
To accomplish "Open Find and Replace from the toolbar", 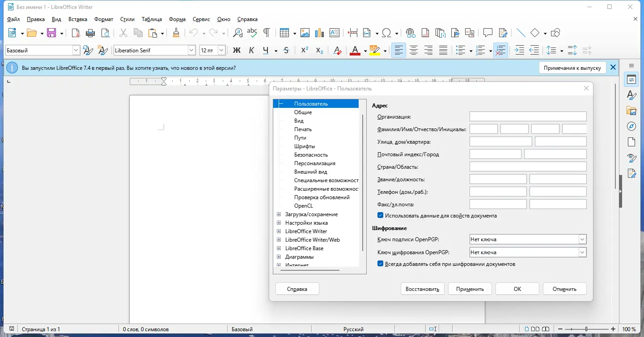I will (238, 33).
